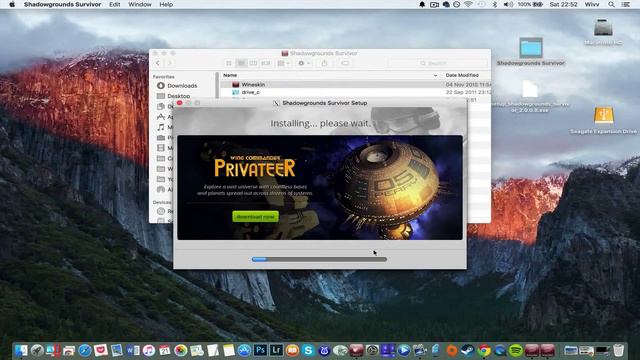The height and width of the screenshot is (360, 640).
Task: Open App Store from the dock
Action: (244, 350)
